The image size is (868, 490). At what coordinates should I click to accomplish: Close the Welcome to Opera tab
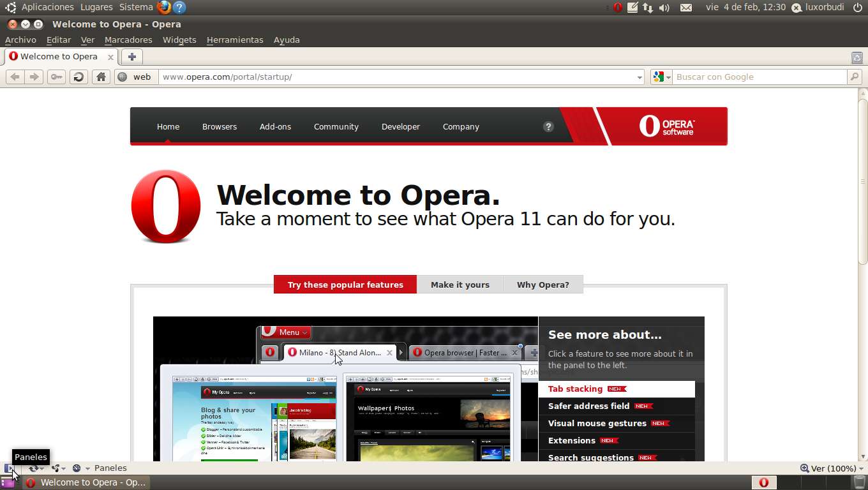point(110,57)
